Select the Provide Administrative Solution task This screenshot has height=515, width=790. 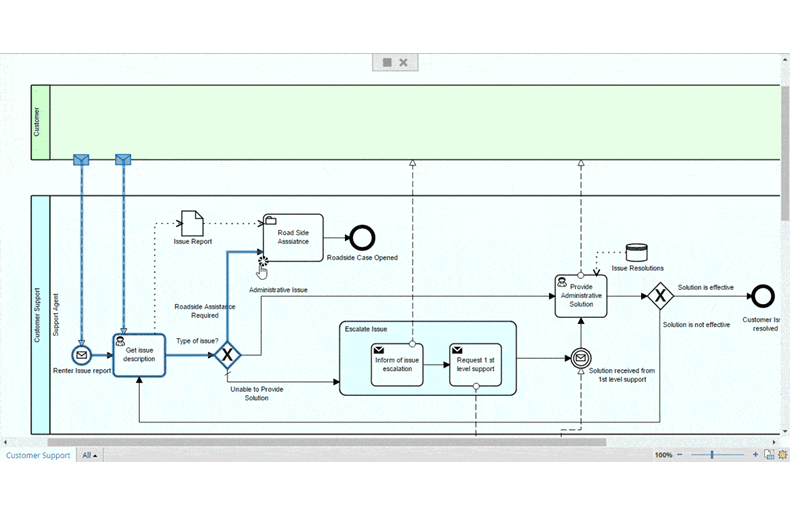(x=581, y=296)
